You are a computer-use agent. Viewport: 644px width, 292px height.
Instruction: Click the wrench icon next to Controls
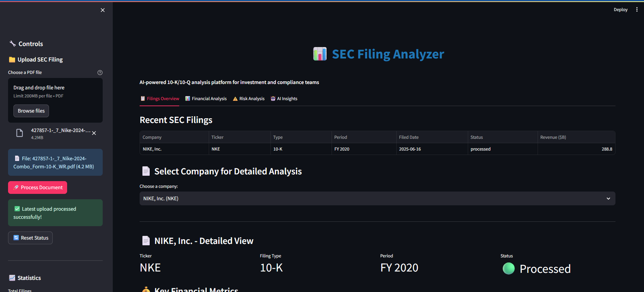coord(13,44)
